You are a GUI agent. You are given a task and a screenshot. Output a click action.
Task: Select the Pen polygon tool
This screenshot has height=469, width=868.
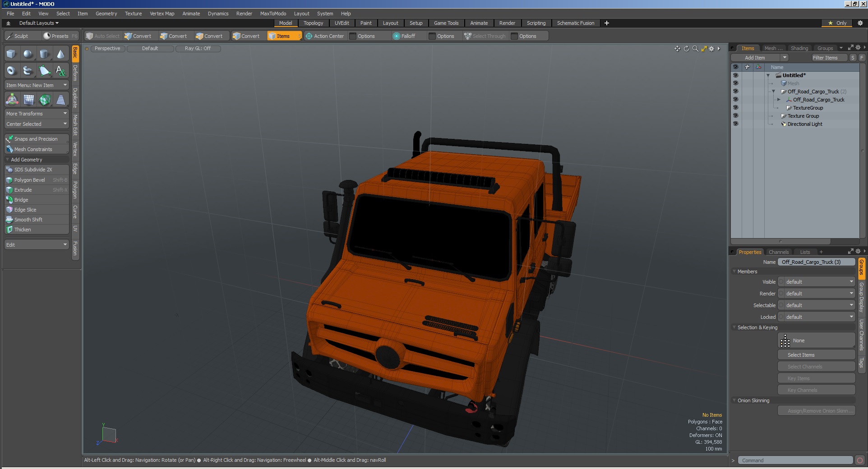(x=44, y=70)
